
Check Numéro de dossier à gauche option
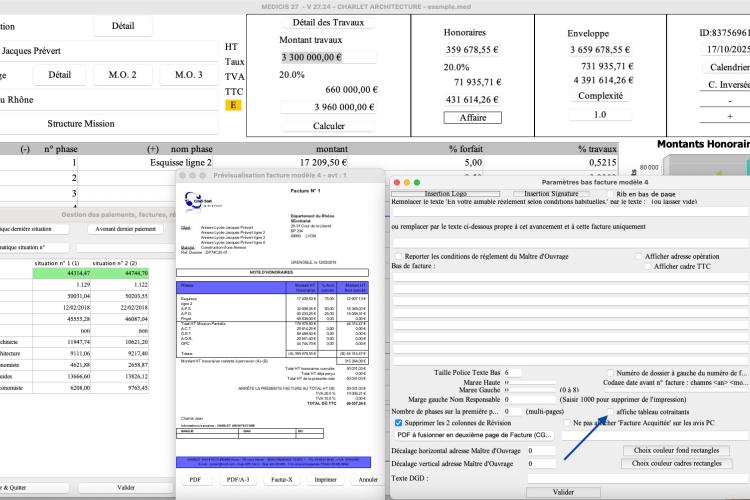tap(610, 373)
